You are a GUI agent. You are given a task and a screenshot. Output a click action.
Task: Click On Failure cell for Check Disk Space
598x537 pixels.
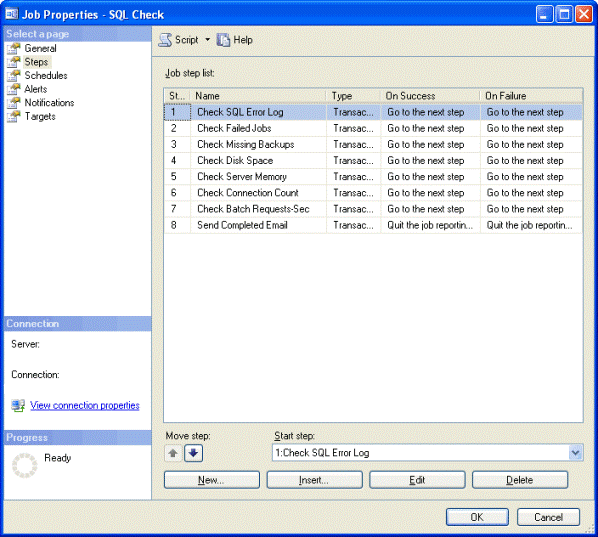point(531,161)
